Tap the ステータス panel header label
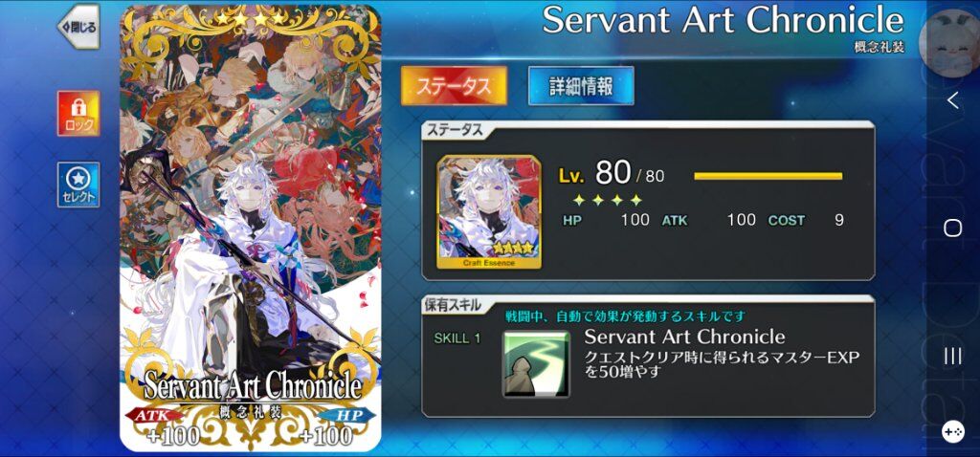The image size is (980, 457). [454, 130]
